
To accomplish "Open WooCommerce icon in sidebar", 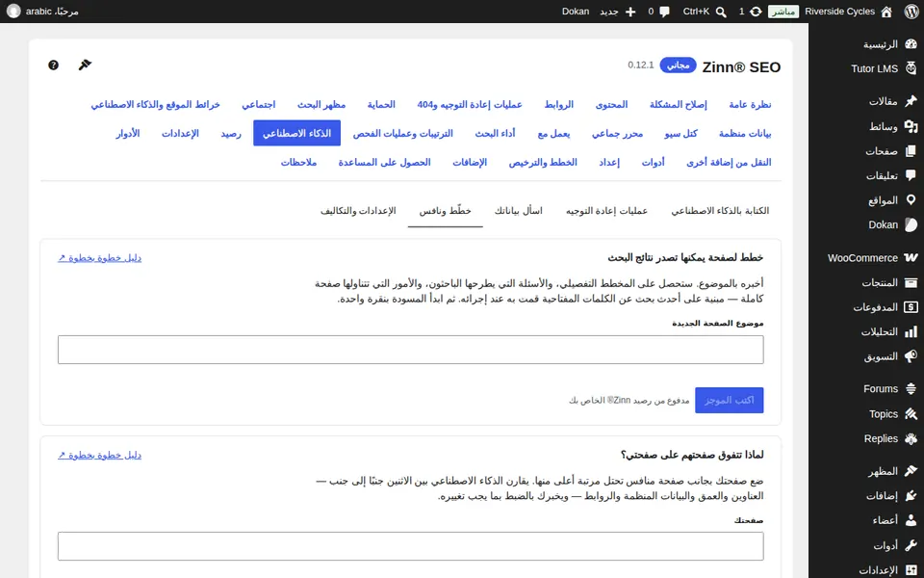I will pyautogui.click(x=911, y=258).
